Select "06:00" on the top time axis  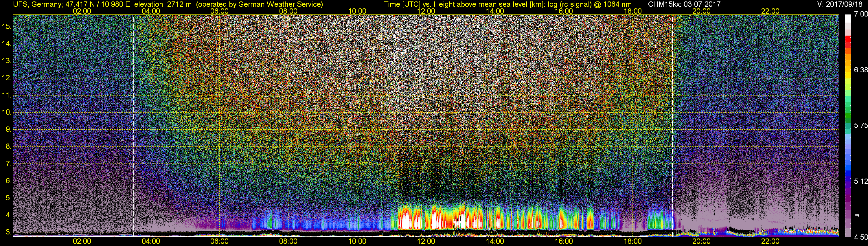(x=219, y=11)
